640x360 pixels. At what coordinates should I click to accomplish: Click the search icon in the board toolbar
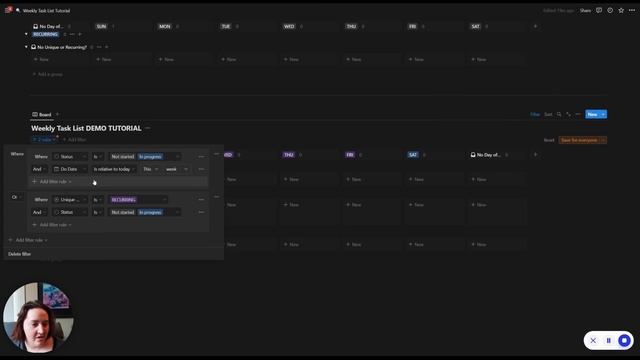tap(559, 114)
